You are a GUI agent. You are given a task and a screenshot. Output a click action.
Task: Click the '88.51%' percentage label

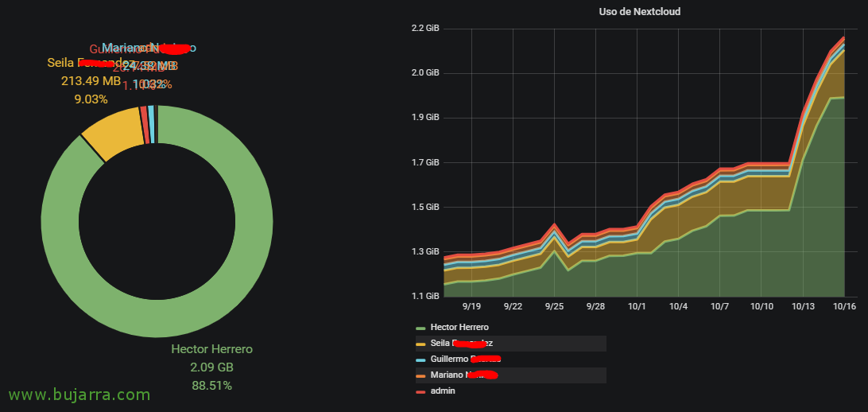[211, 386]
